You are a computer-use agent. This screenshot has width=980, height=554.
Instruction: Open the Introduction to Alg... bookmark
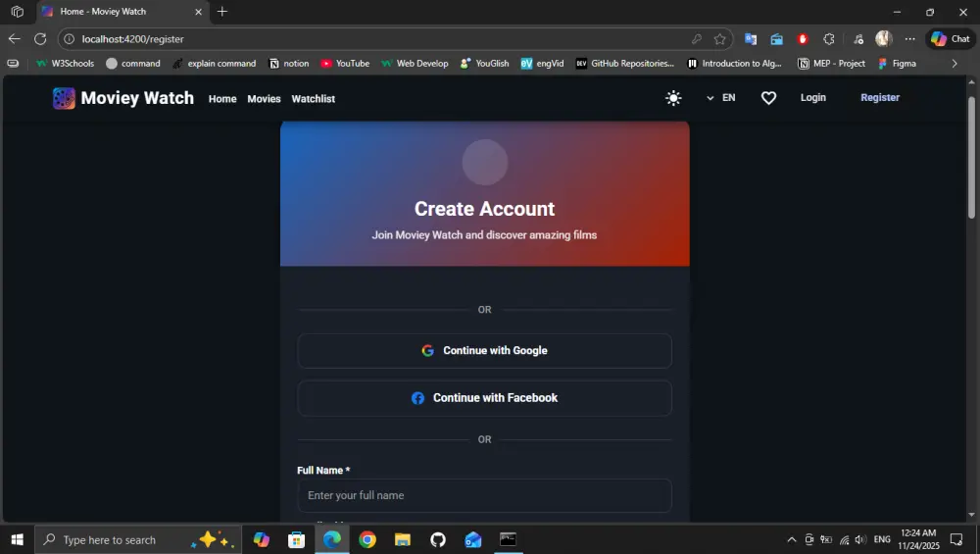coord(734,63)
